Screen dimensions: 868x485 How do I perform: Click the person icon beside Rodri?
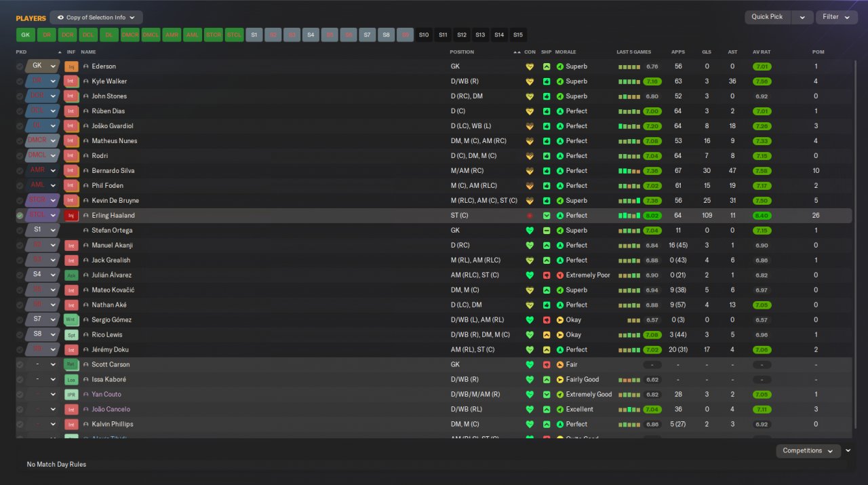(x=86, y=156)
